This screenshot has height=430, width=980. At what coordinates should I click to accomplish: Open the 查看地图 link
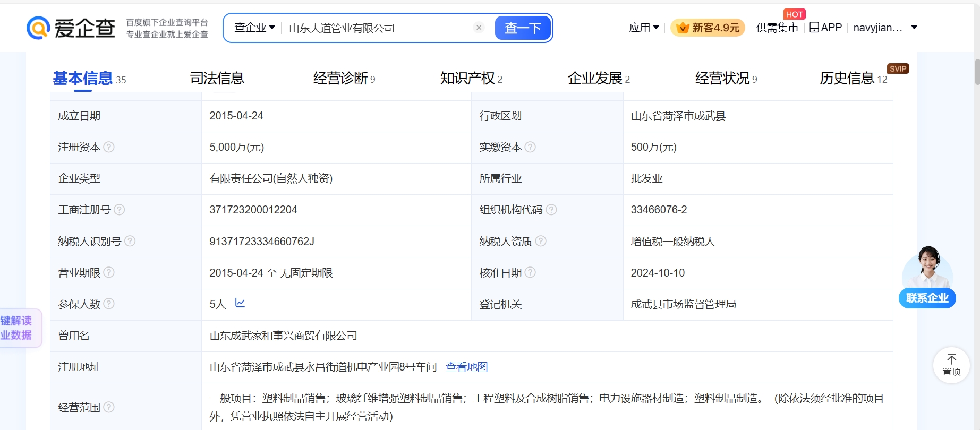(466, 367)
